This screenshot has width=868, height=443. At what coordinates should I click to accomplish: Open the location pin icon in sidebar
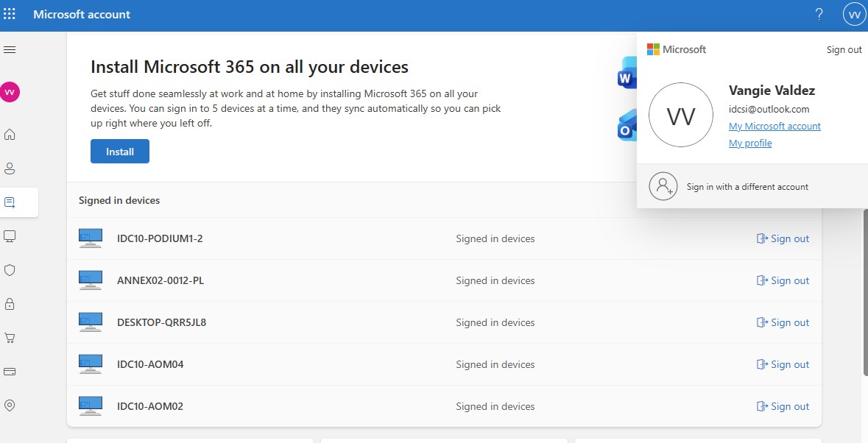[10, 405]
